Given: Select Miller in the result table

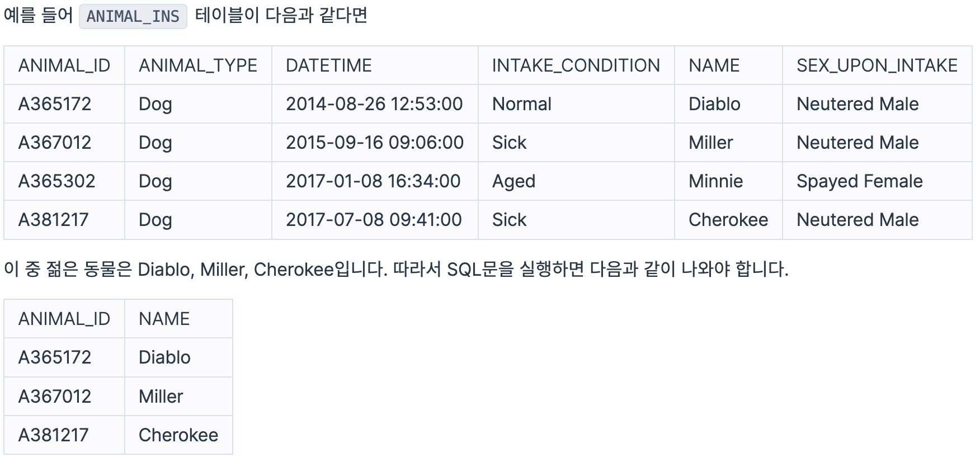Looking at the screenshot, I should [x=178, y=397].
